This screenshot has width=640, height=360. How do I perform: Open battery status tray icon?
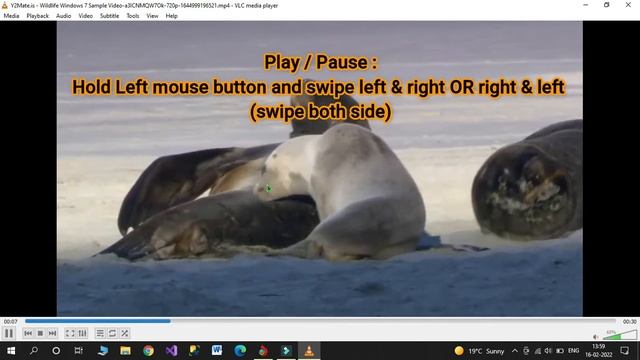(x=560, y=351)
